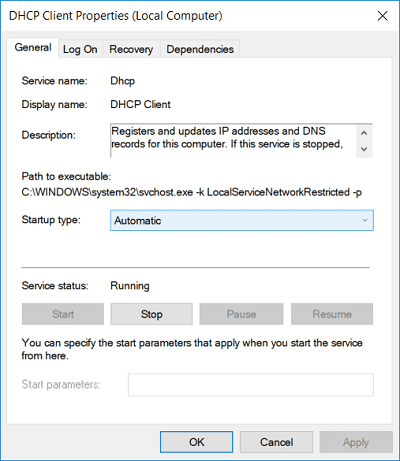Click the Description scroll up arrow

364,133
